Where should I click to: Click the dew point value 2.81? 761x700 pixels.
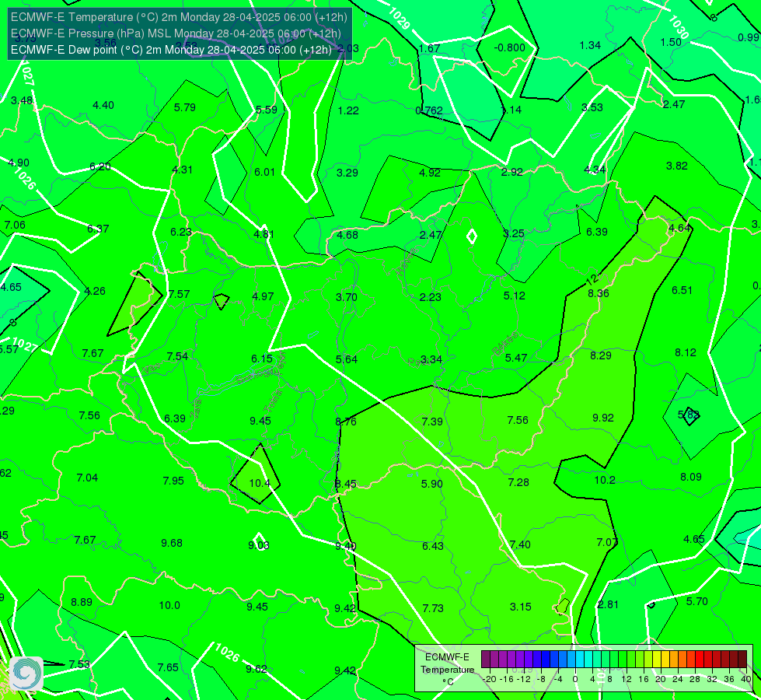coord(608,604)
